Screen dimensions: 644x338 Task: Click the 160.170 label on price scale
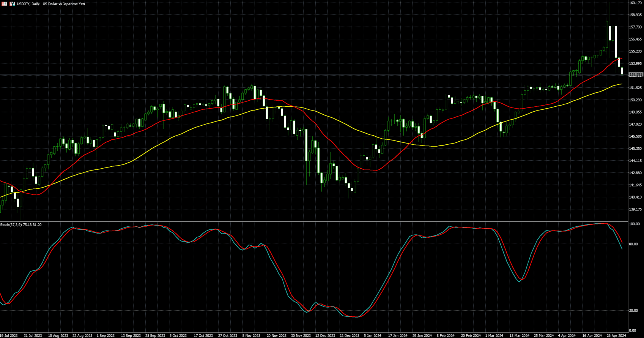pos(635,3)
